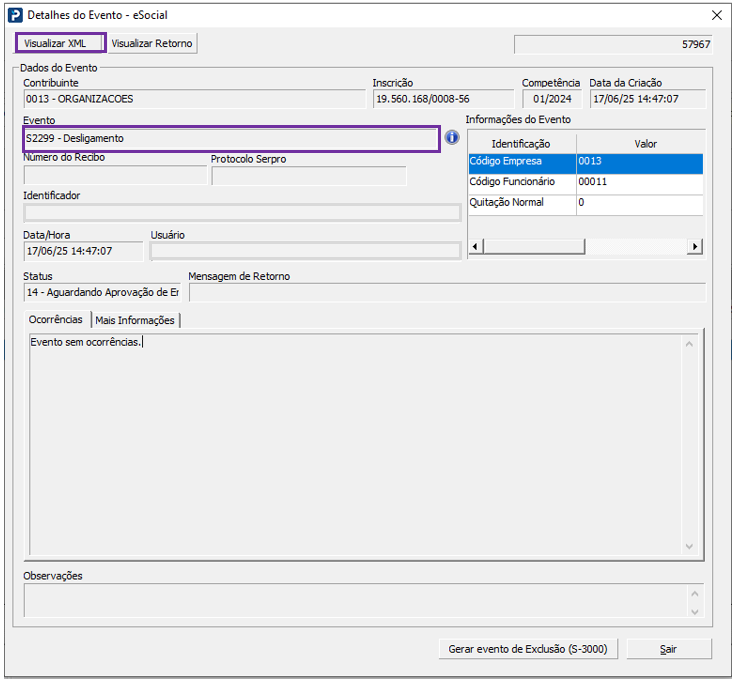Screen dimensions: 736x684
Task: Click the value cell 00011
Action: [640, 182]
